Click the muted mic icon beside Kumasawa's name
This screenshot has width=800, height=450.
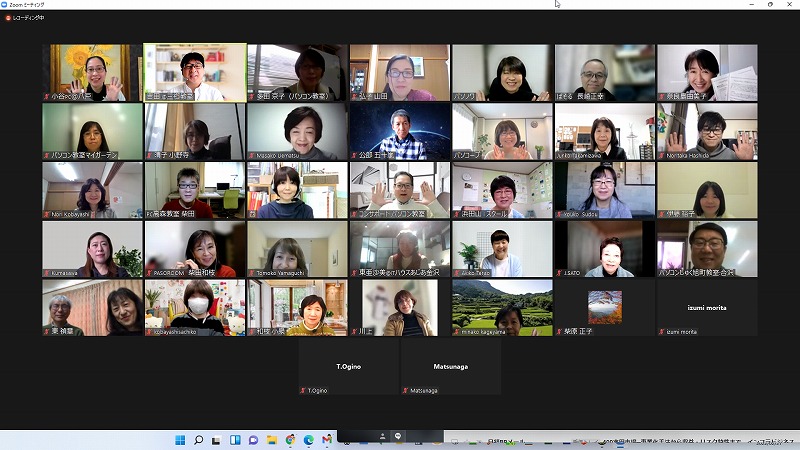click(46, 272)
